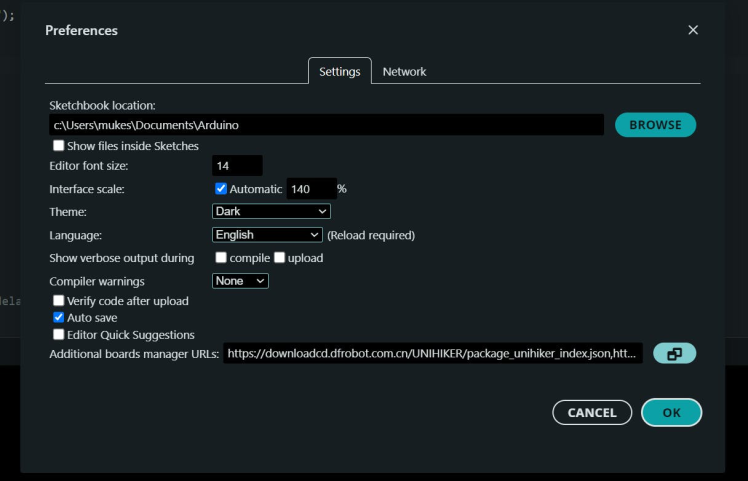Open the Compiler warnings dropdown

tap(241, 281)
